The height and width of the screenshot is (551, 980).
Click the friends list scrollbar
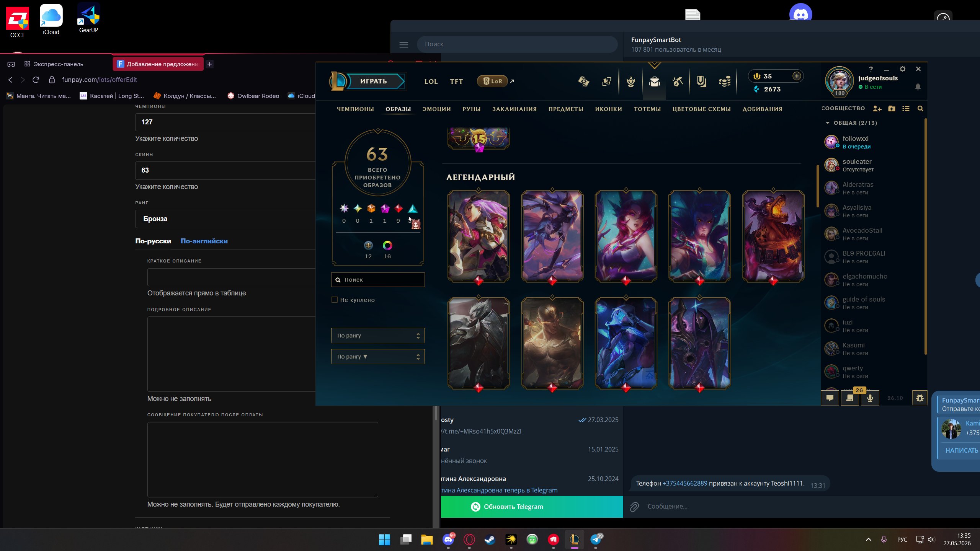coord(926,236)
